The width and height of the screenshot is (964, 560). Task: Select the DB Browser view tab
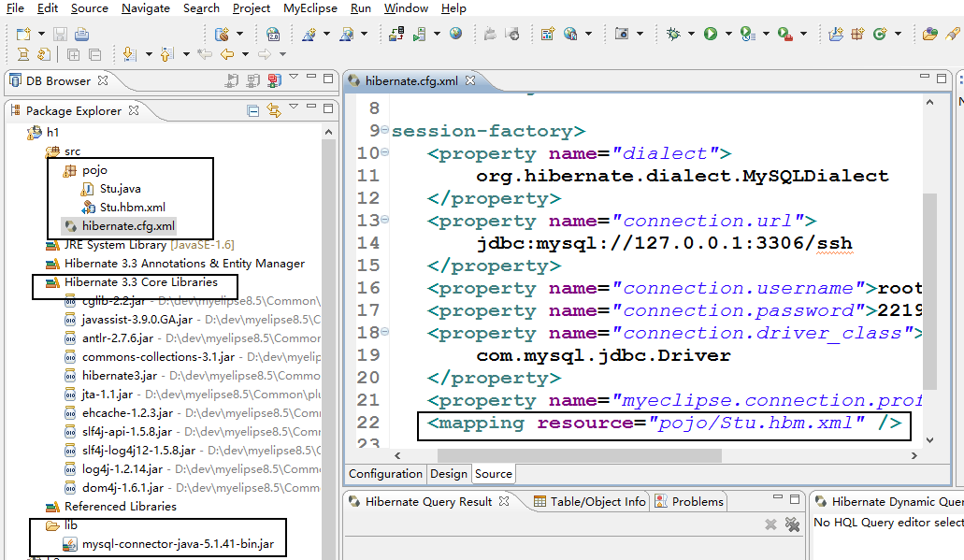point(58,80)
